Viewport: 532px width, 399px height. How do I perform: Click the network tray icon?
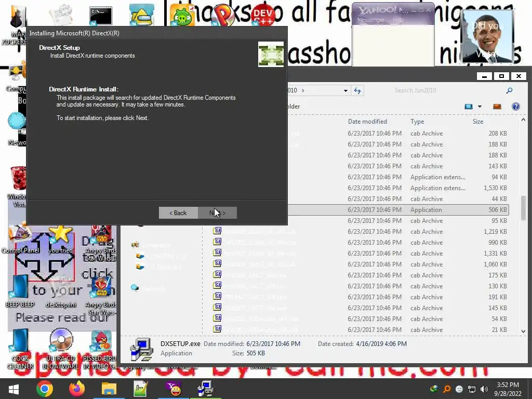(x=472, y=389)
